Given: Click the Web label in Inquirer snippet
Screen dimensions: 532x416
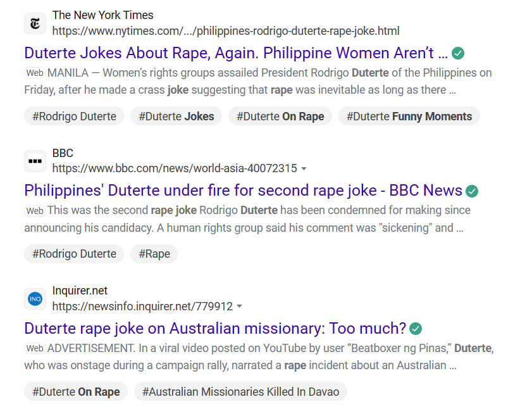Looking at the screenshot, I should pyautogui.click(x=35, y=348).
